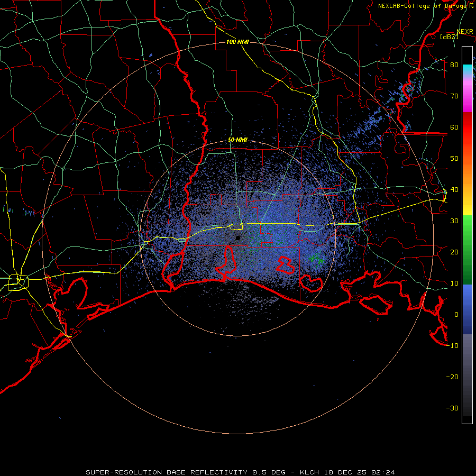Click the NEXLAB-College of DuPage credit text
The width and height of the screenshot is (476, 476).
[425, 6]
